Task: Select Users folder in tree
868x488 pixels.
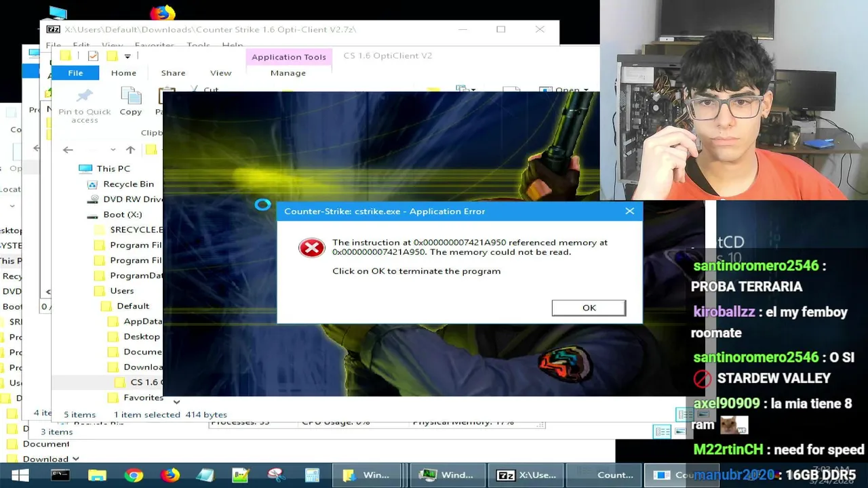Action: tap(121, 291)
